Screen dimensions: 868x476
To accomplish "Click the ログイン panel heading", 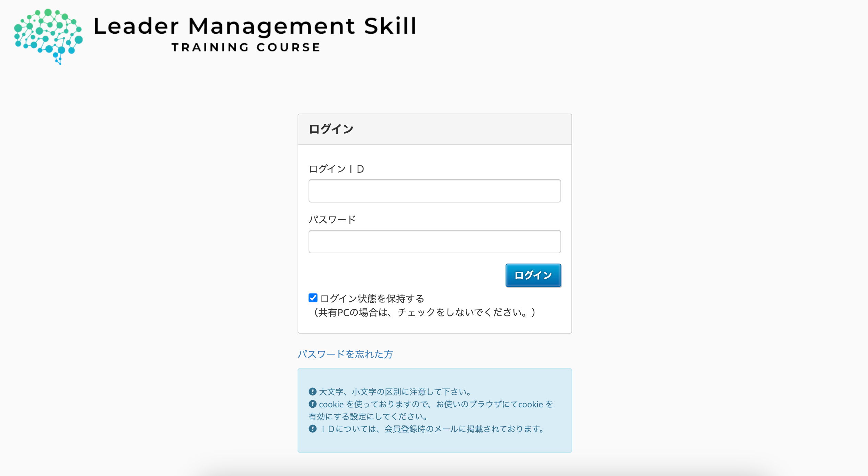I will pos(331,129).
